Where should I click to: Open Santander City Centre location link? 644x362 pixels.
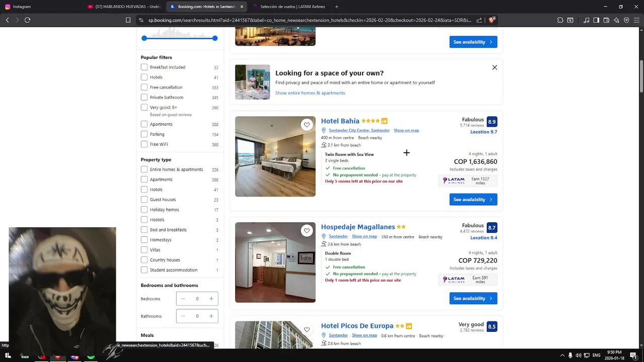[359, 130]
